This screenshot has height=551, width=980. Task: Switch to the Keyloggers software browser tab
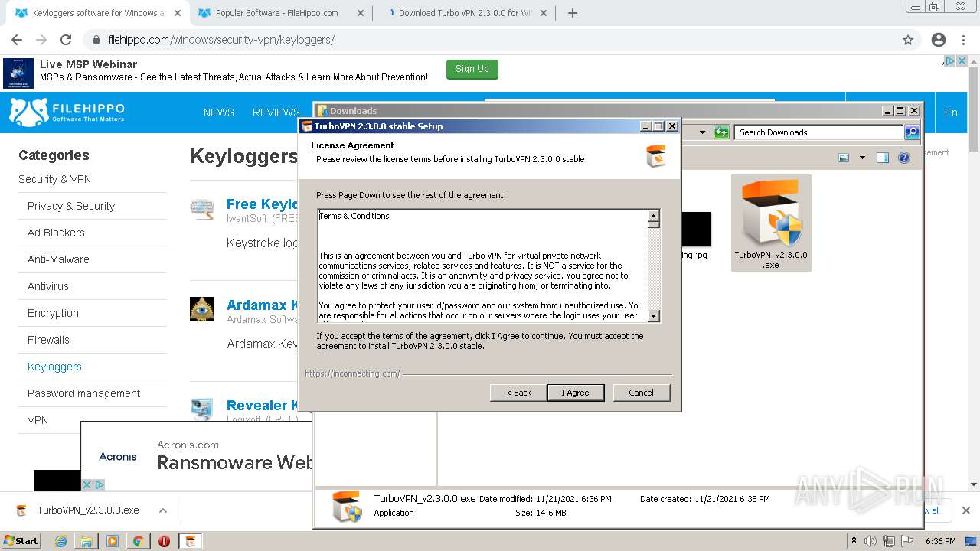coord(97,13)
